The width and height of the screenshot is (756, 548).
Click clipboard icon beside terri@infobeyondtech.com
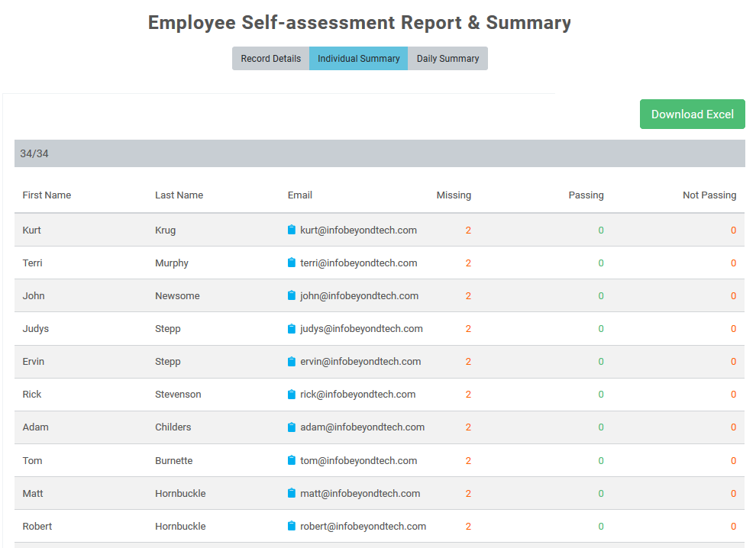(x=291, y=263)
